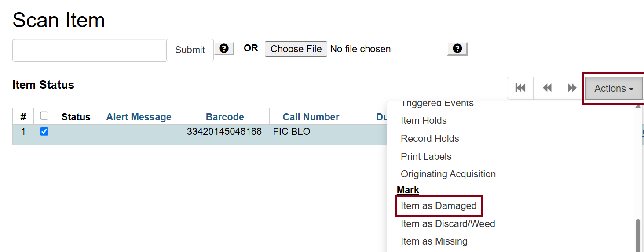Select Item as Damaged option
644x252 pixels.
click(439, 206)
